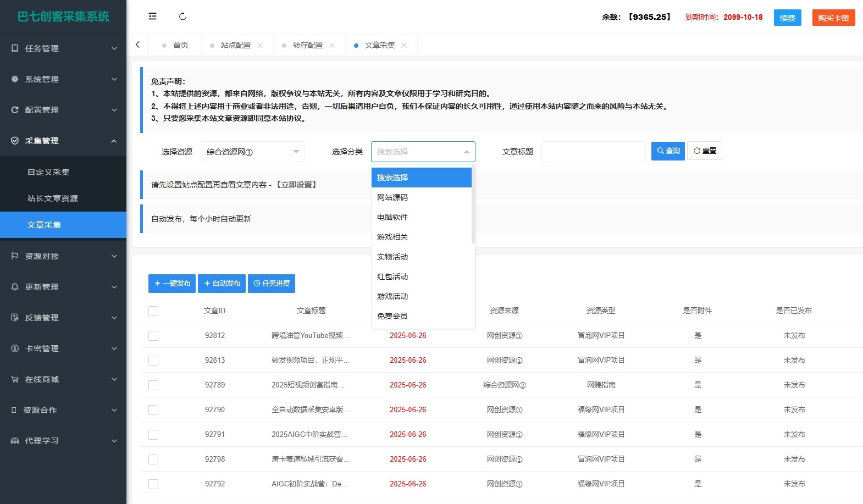Tick the select-all checkbox in table header
The image size is (863, 504).
[153, 311]
